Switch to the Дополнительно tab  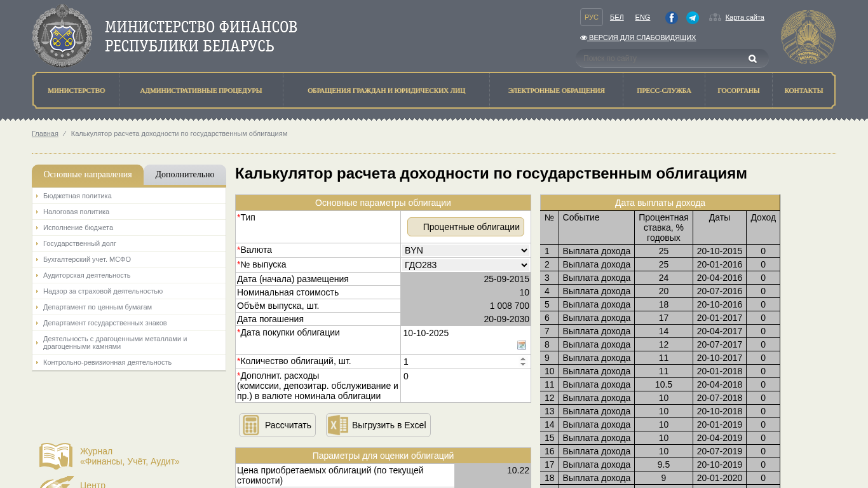(x=185, y=175)
